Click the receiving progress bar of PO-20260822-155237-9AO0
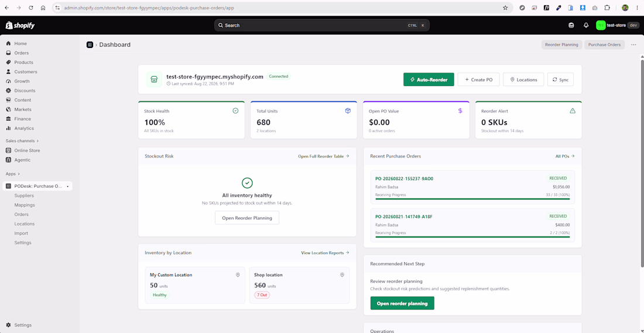This screenshot has width=644, height=333. click(x=472, y=199)
